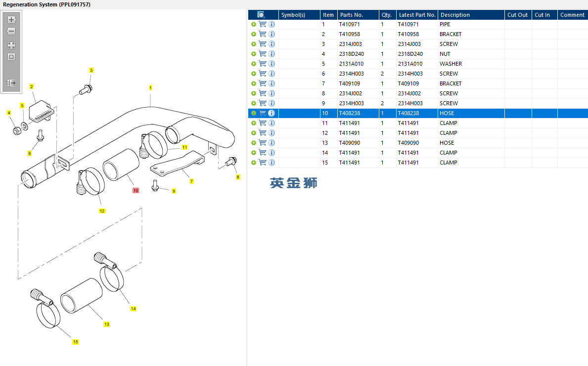Open info for item 15 CLAMP row
Screen dimensions: 588x366
pyautogui.click(x=271, y=163)
